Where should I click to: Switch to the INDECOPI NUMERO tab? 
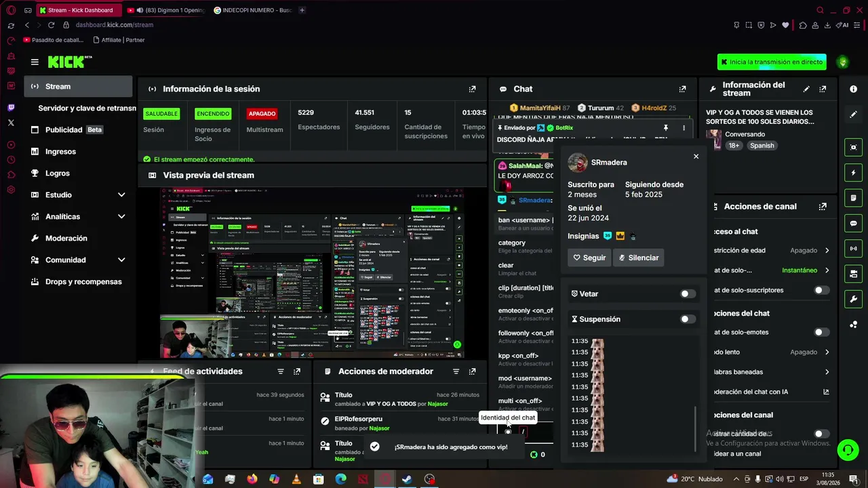tap(252, 10)
